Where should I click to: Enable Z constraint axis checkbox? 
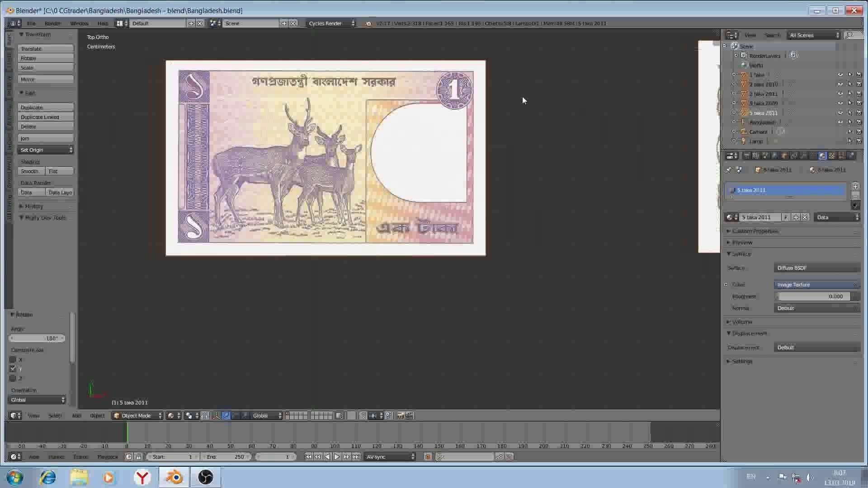point(13,378)
